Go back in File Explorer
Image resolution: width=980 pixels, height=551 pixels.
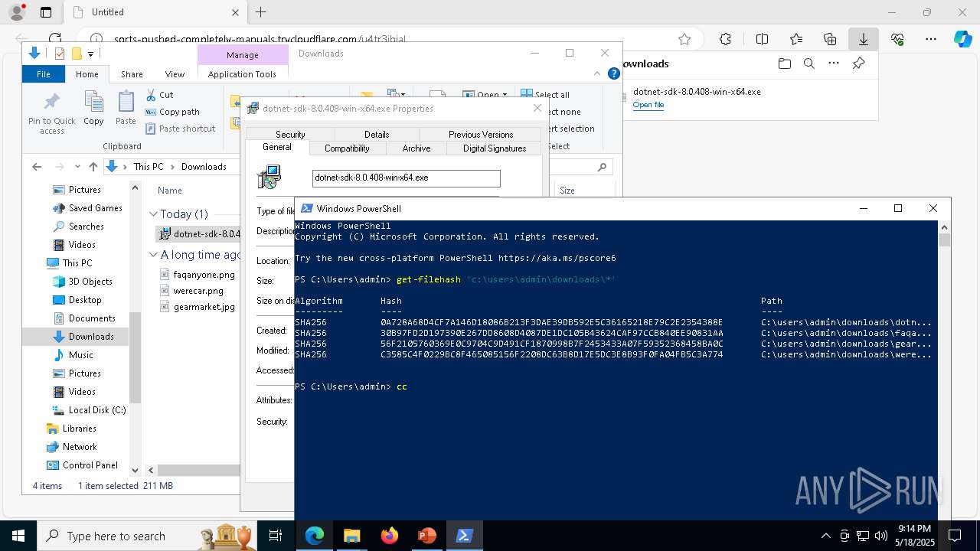(37, 167)
